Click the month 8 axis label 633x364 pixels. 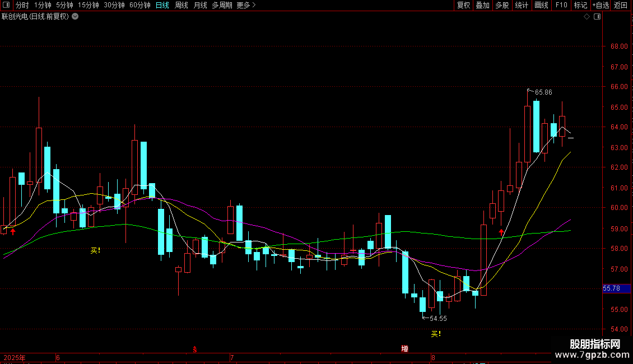[433, 357]
